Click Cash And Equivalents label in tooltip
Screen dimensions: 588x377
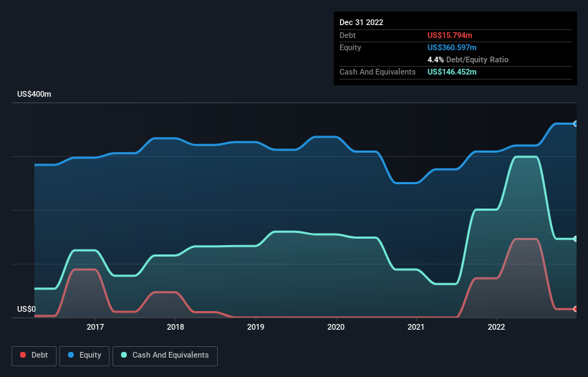[x=377, y=72]
